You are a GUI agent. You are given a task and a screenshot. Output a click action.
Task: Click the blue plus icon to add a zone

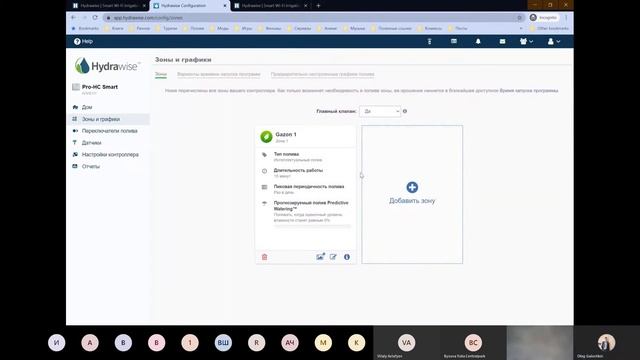tap(412, 187)
